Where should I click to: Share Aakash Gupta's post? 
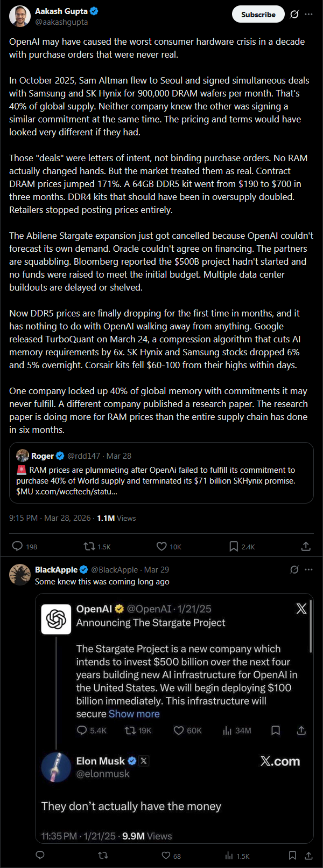[306, 546]
